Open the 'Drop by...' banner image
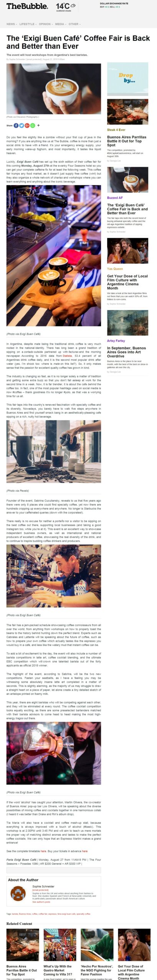 127,79
